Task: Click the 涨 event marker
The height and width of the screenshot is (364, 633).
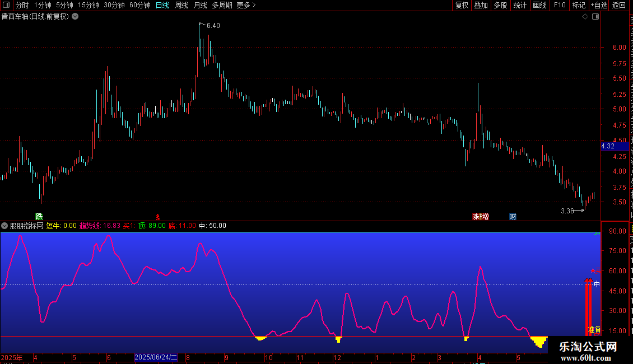Action: (476, 217)
